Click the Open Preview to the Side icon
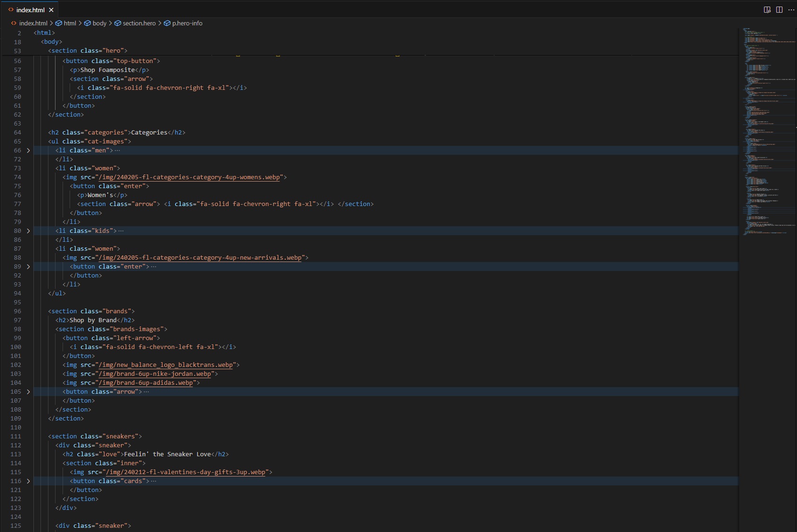Viewport: 797px width, 532px height. (767, 10)
